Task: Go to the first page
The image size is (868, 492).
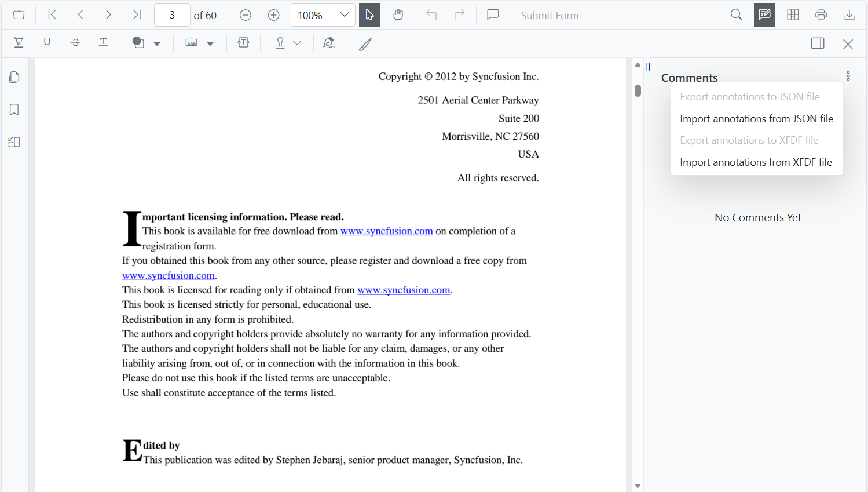Action: click(52, 15)
